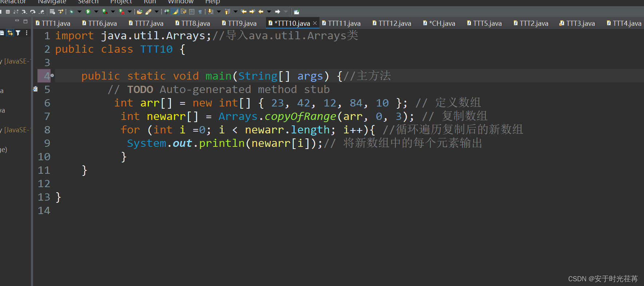Screen dimensions: 644x286
Task: Click the import keyword on line 1
Action: pyautogui.click(x=75, y=36)
